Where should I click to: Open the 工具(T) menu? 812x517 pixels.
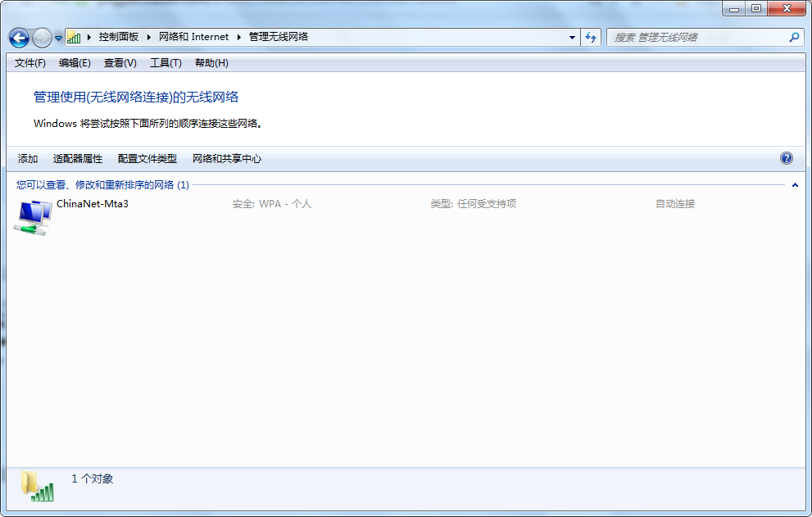166,63
